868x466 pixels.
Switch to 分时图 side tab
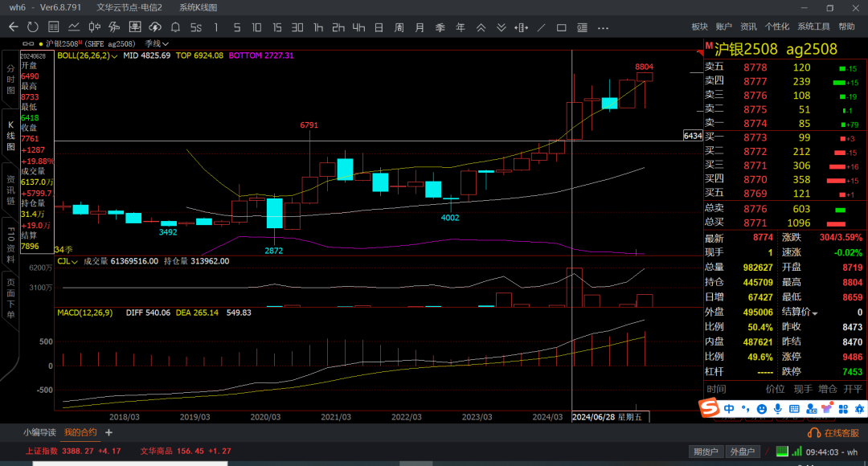10,80
